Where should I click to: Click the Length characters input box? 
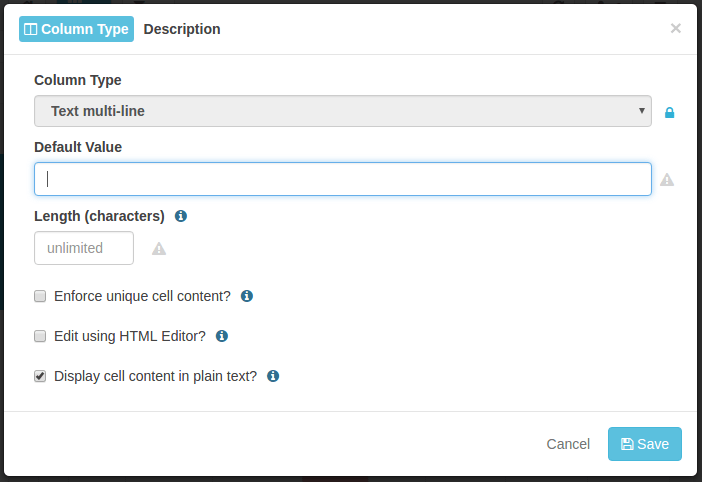(x=84, y=248)
